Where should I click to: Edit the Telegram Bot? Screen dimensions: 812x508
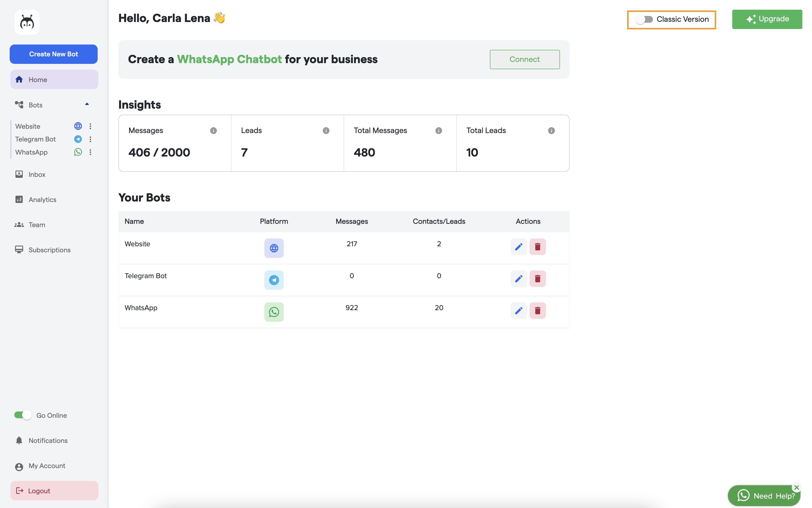518,278
